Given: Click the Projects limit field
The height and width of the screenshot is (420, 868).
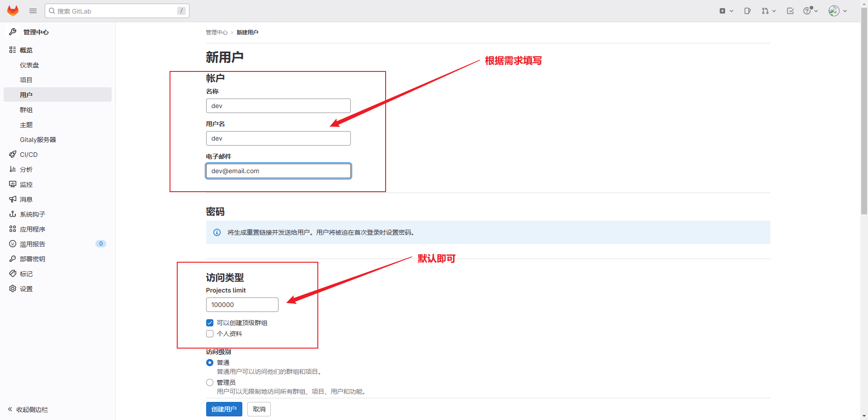Looking at the screenshot, I should click(x=242, y=305).
